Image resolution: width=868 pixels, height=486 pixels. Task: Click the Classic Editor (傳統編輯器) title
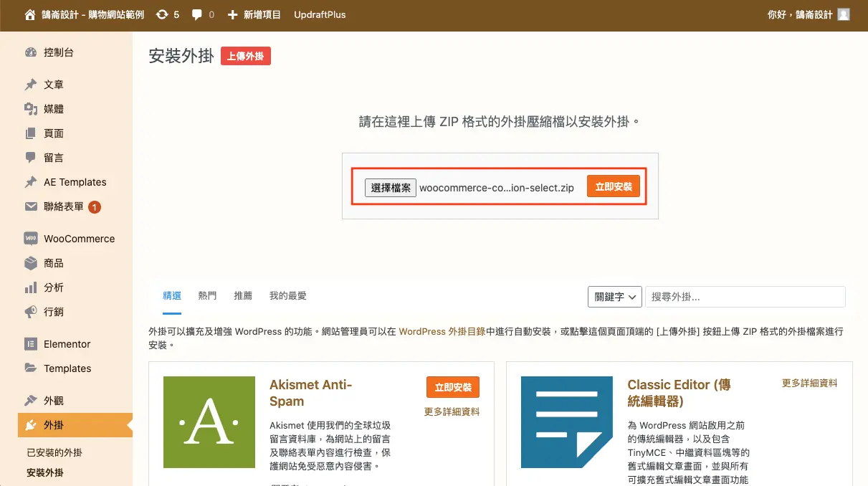tap(679, 393)
